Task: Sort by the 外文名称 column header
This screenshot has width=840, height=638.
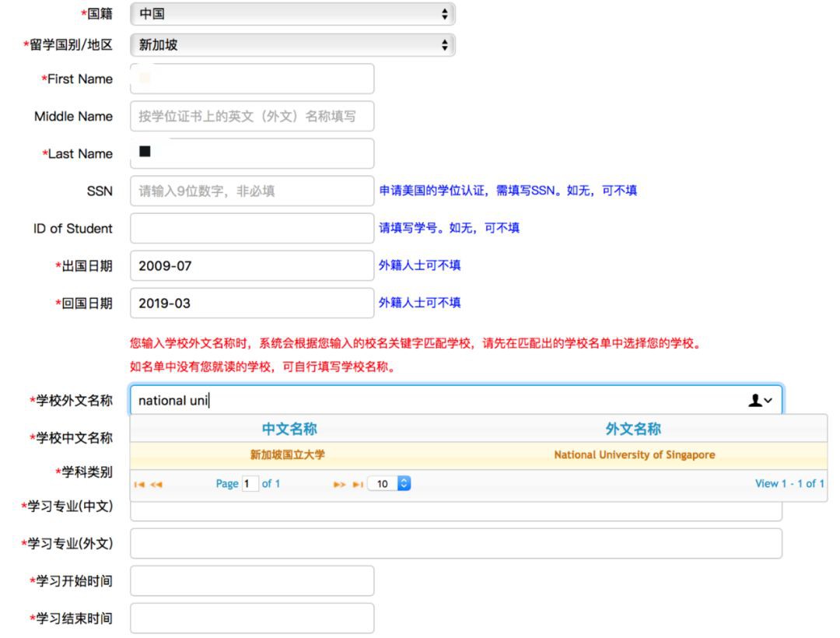Action: 633,429
